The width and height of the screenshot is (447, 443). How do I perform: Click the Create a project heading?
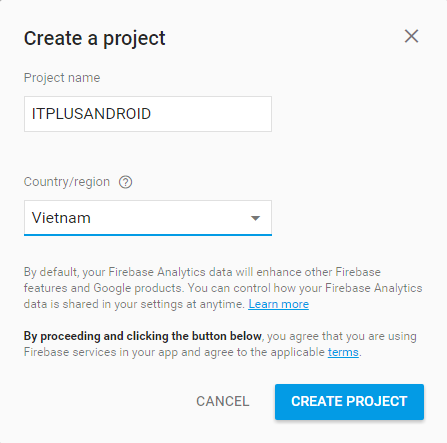pyautogui.click(x=94, y=38)
